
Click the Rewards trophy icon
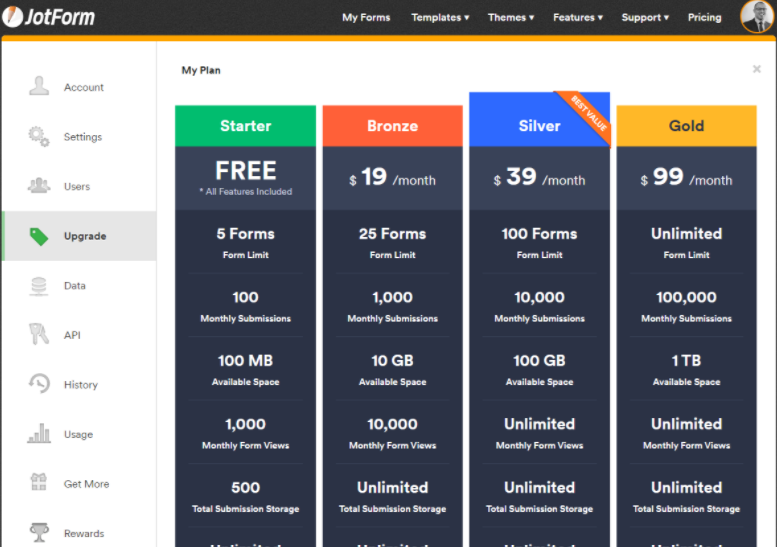click(x=39, y=533)
